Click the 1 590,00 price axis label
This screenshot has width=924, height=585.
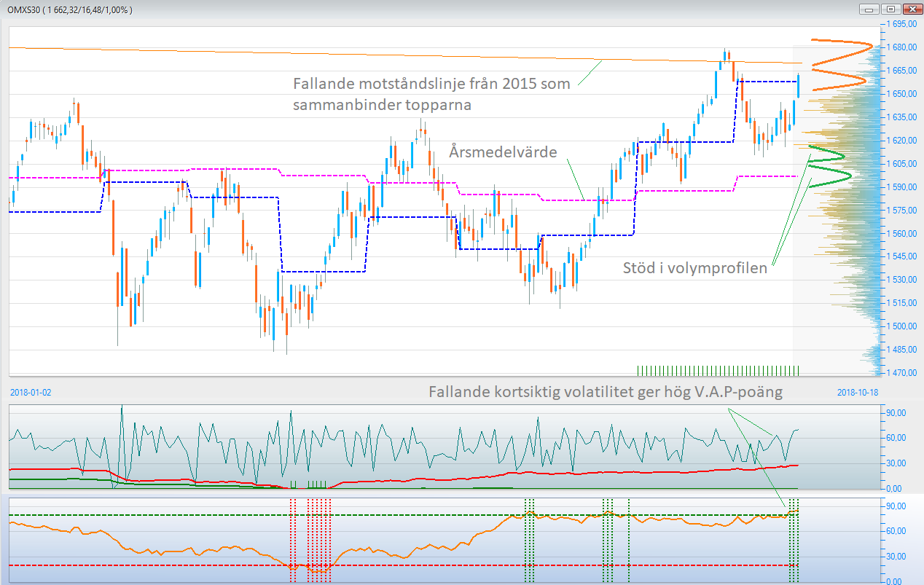(902, 187)
